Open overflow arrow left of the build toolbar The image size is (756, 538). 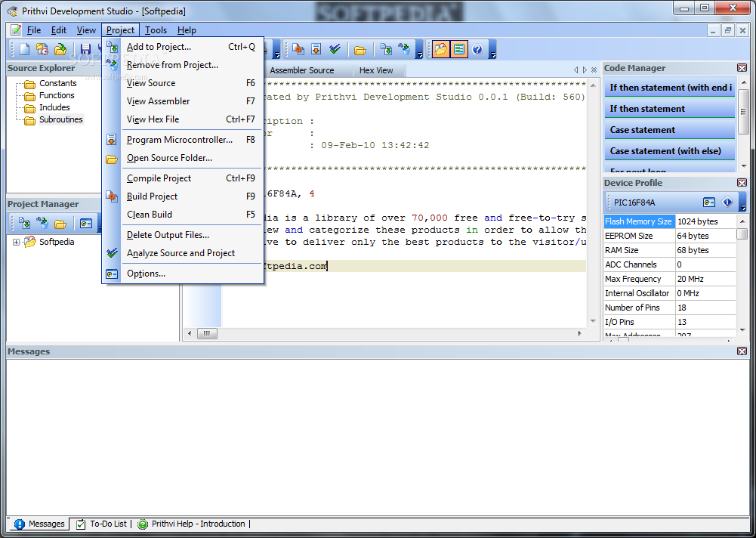point(276,49)
